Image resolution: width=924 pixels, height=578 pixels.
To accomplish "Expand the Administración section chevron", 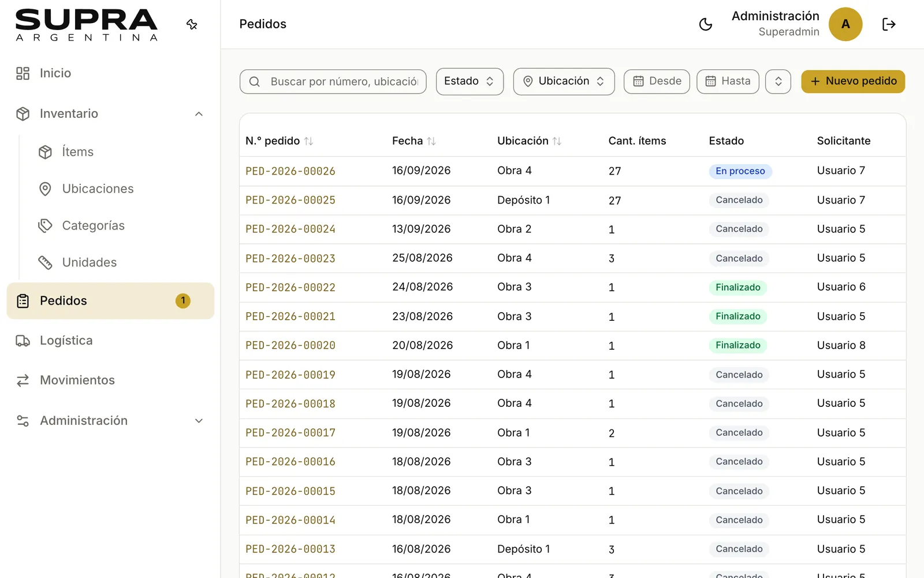I will [199, 421].
